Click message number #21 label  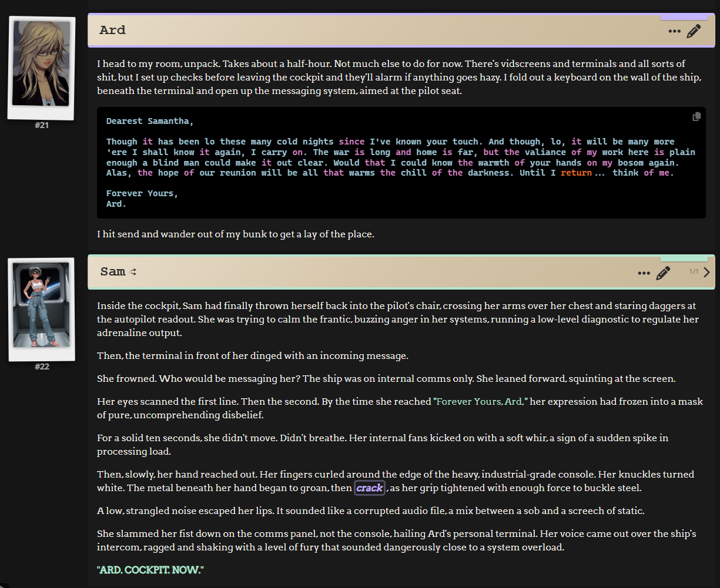point(42,125)
